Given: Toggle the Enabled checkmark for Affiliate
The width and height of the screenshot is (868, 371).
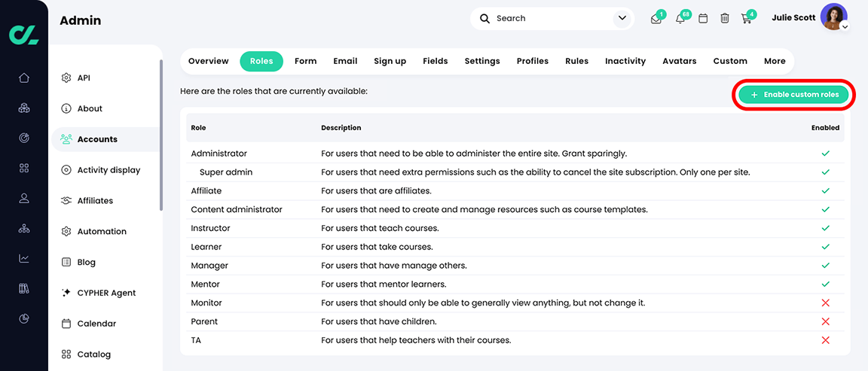Looking at the screenshot, I should [x=825, y=190].
